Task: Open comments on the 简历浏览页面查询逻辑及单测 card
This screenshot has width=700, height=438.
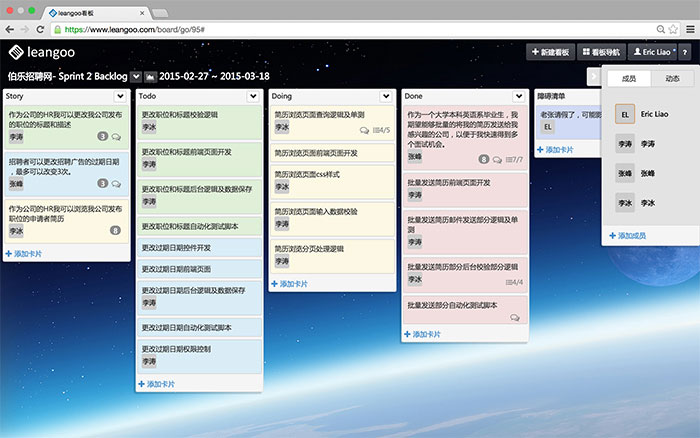Action: point(364,130)
